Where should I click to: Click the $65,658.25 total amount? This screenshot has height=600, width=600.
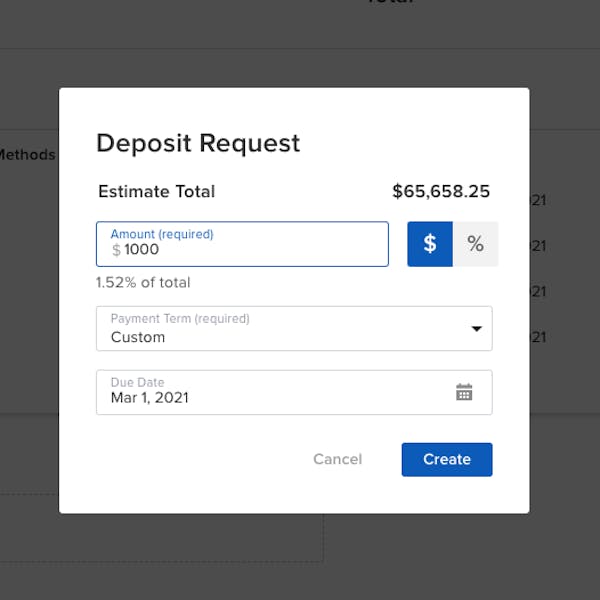[441, 192]
